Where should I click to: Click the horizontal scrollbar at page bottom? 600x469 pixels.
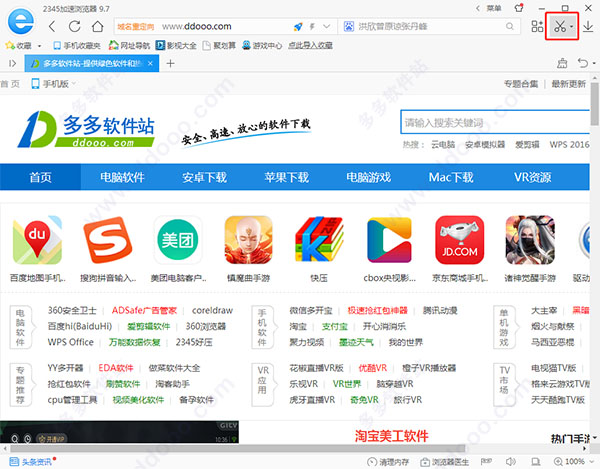click(x=238, y=448)
